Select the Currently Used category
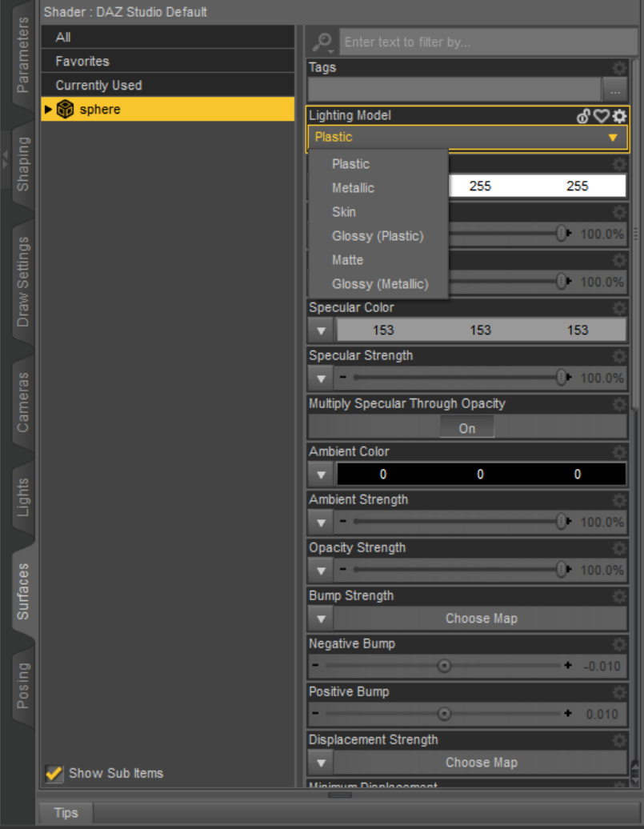The image size is (644, 829). (x=168, y=85)
